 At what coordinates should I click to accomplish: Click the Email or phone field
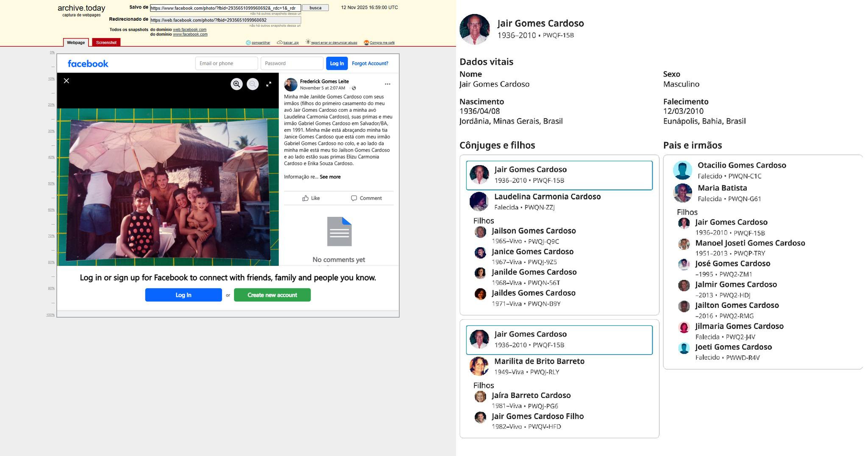tap(226, 64)
